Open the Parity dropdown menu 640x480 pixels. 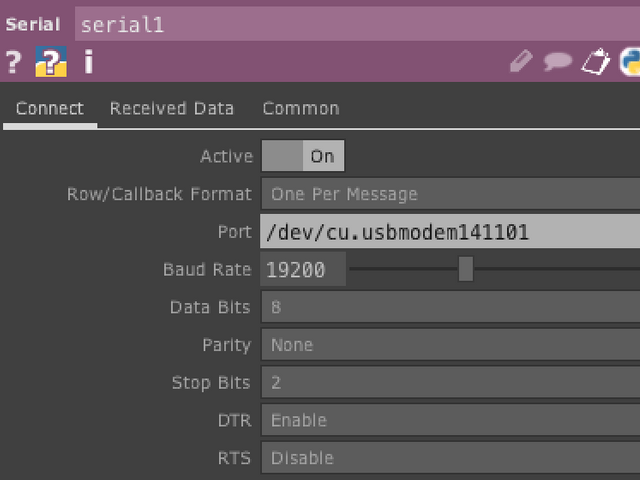450,345
